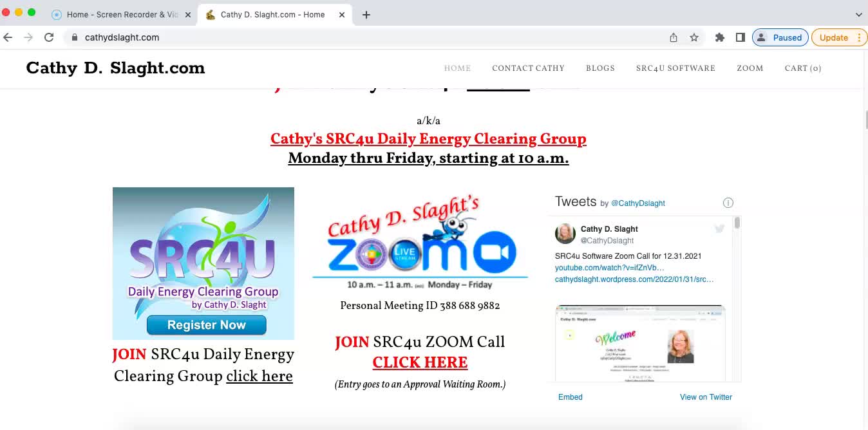Click the SRC4U Register Now image

pos(203,263)
